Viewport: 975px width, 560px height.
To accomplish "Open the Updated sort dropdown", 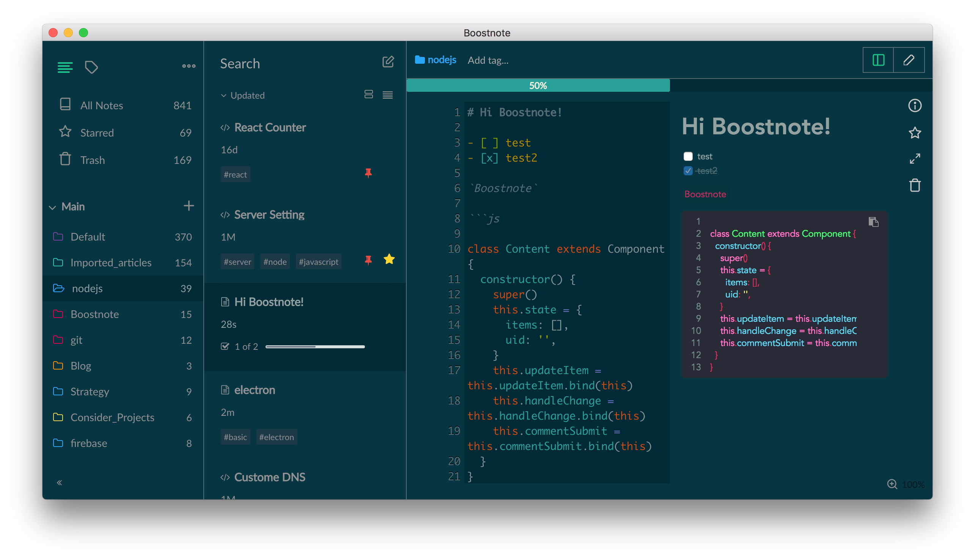I will coord(242,95).
